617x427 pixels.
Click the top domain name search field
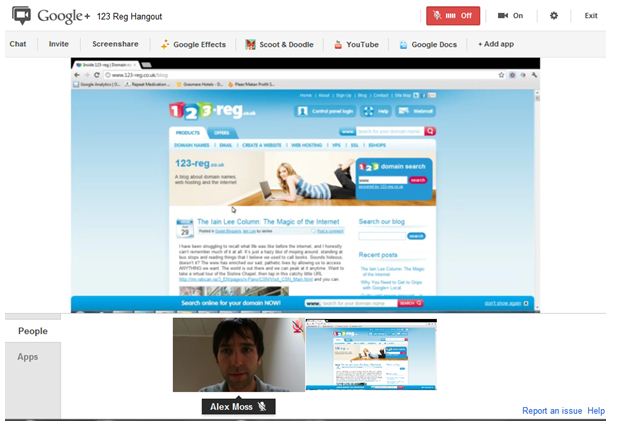[x=390, y=131]
